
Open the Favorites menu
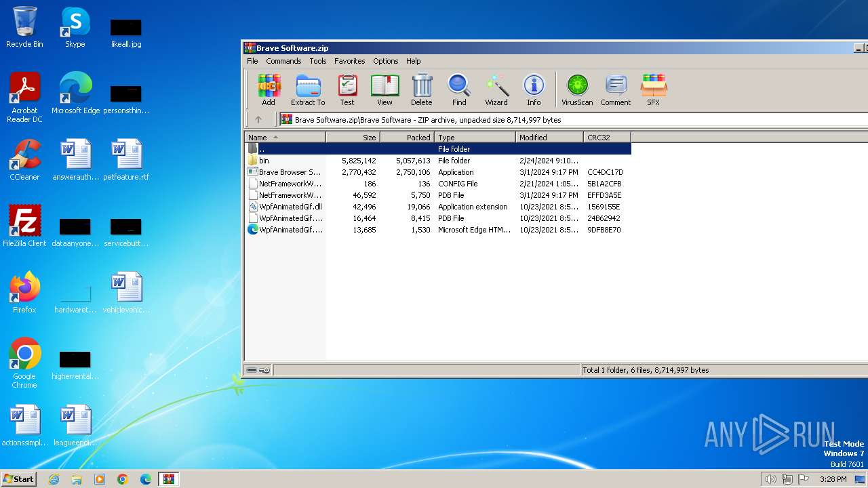[x=349, y=61]
